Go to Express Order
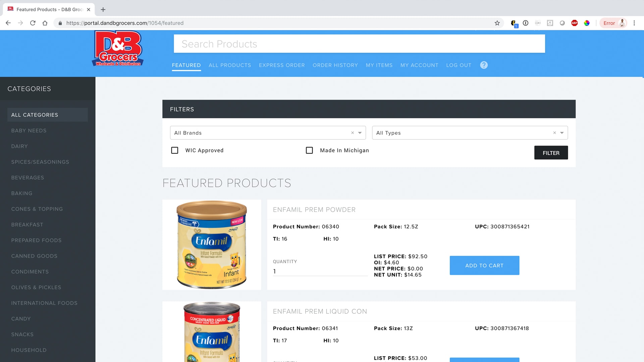 282,65
